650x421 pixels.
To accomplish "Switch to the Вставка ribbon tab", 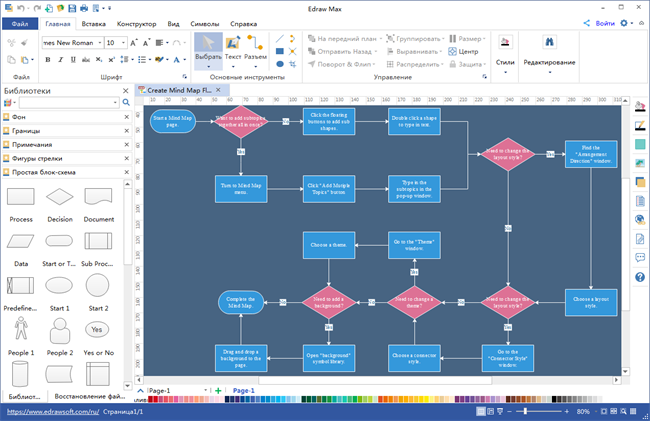I will [x=94, y=22].
